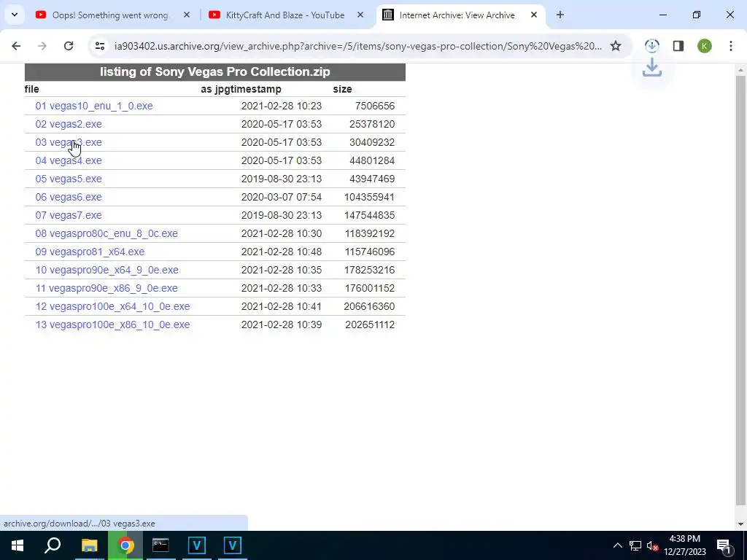Screen dimensions: 747x560
Task: Open the first Vegas taskbar icon
Action: (196, 545)
